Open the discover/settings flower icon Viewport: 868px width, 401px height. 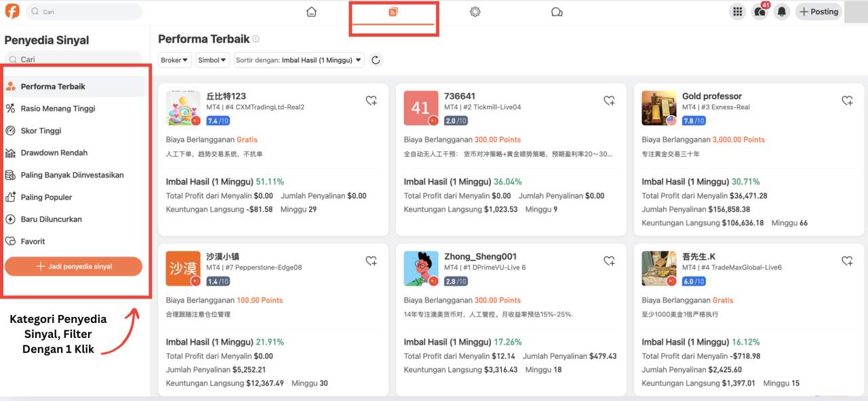pos(475,12)
